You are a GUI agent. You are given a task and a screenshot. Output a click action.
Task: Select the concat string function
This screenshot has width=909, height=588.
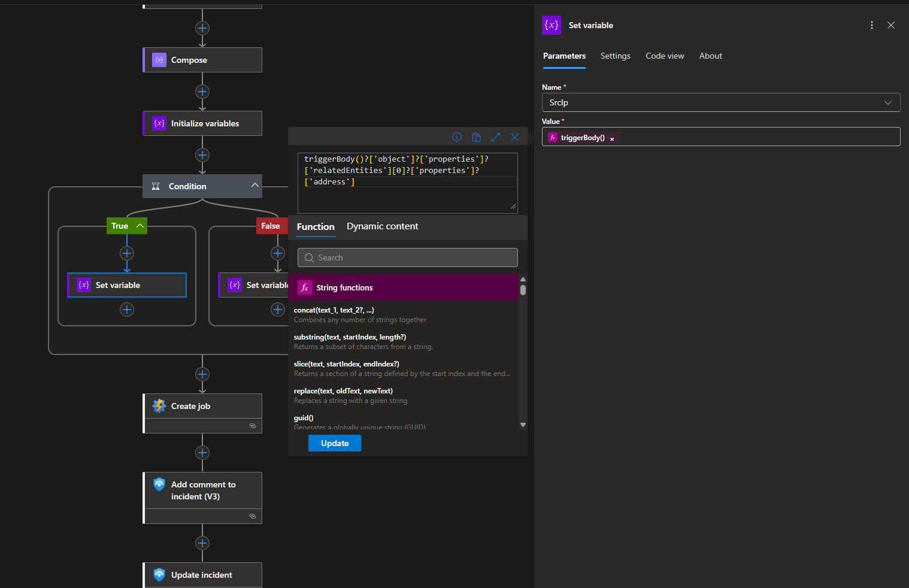334,310
